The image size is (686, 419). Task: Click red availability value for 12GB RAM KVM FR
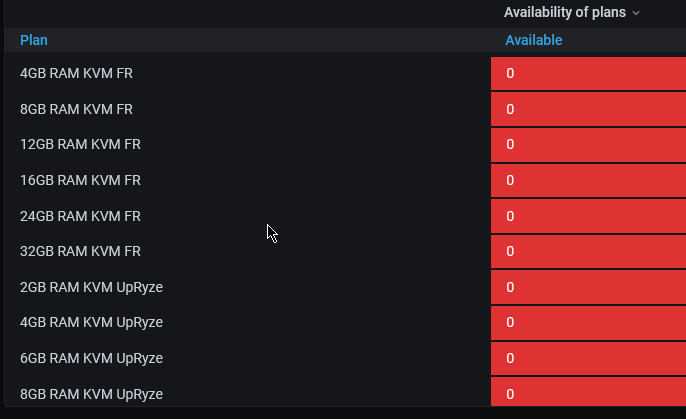510,145
